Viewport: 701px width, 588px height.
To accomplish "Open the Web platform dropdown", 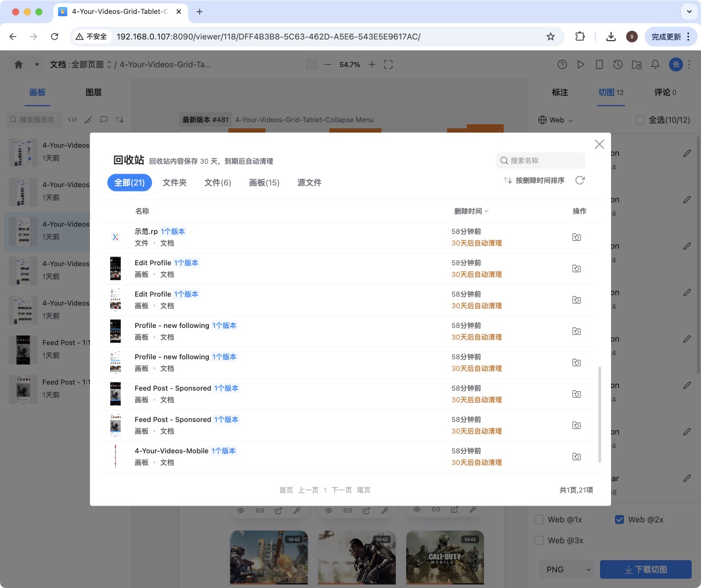I will [x=555, y=120].
